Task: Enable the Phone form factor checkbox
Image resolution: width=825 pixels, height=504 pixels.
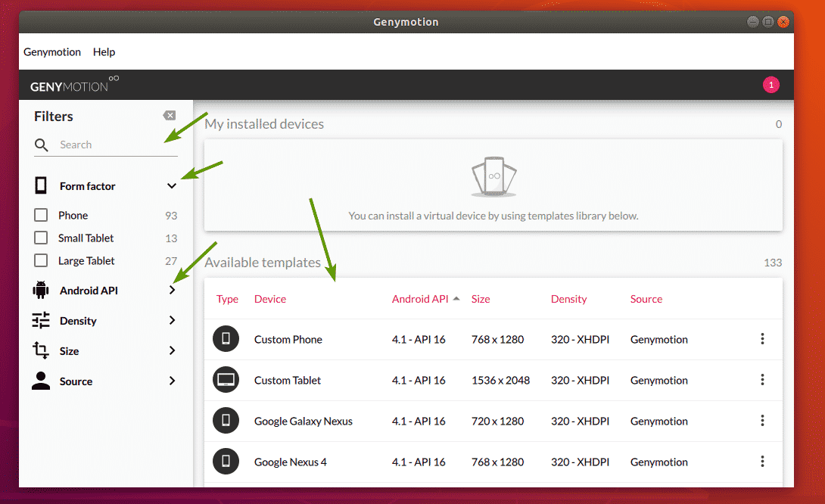Action: [41, 216]
